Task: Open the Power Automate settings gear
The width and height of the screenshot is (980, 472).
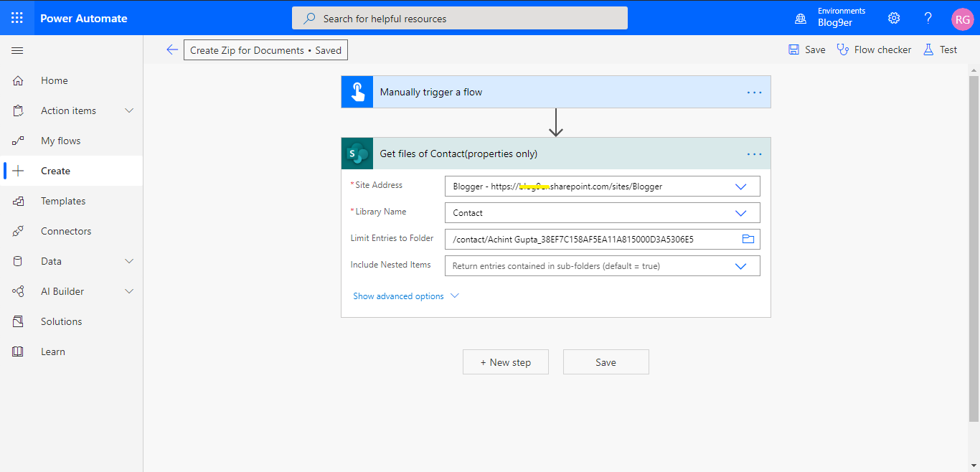Action: 893,17
